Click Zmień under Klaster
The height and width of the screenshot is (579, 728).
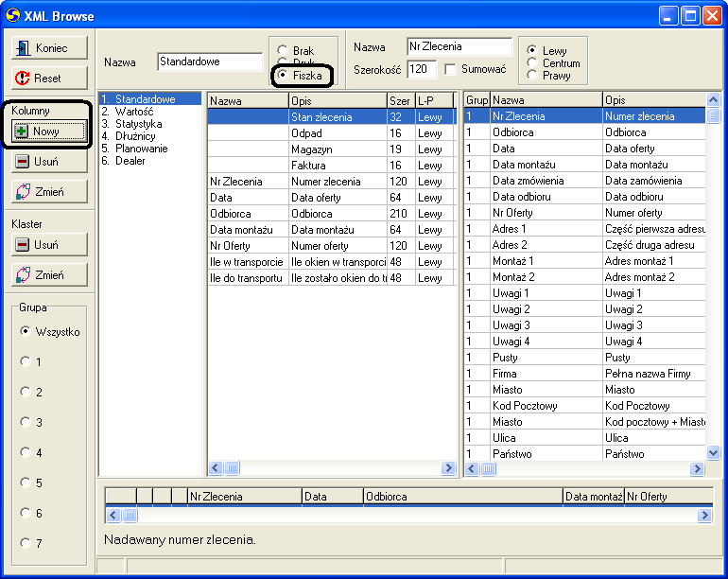49,275
